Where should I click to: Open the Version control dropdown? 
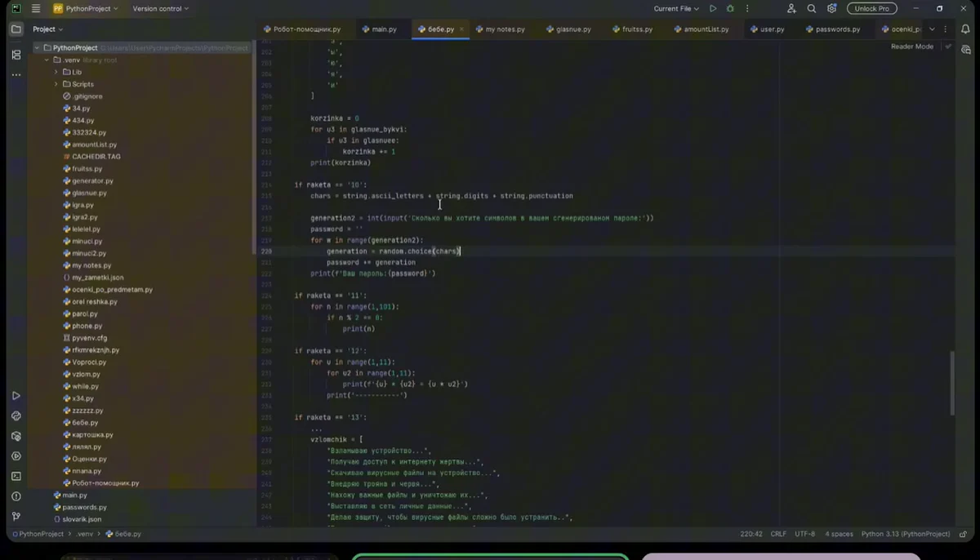(x=160, y=8)
